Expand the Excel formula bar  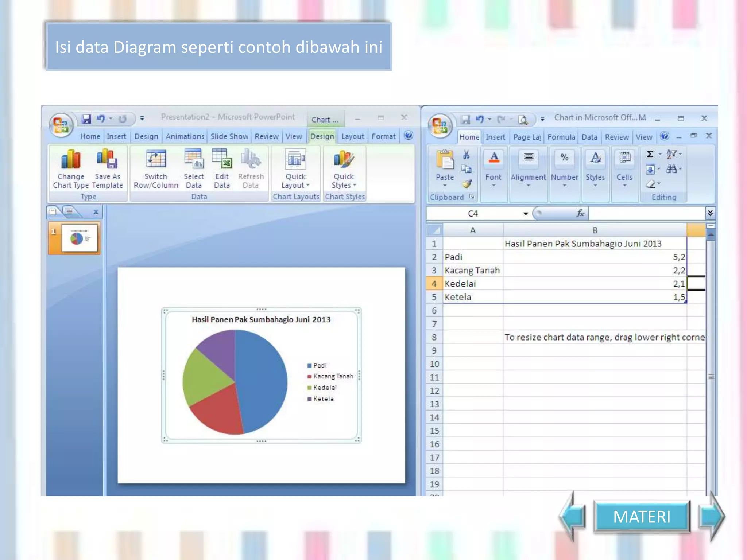[710, 213]
